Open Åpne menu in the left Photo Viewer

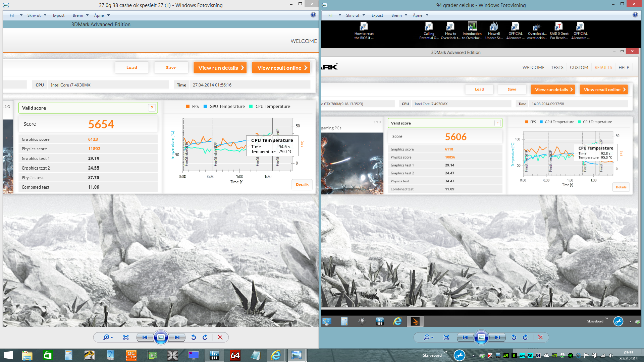pos(99,15)
